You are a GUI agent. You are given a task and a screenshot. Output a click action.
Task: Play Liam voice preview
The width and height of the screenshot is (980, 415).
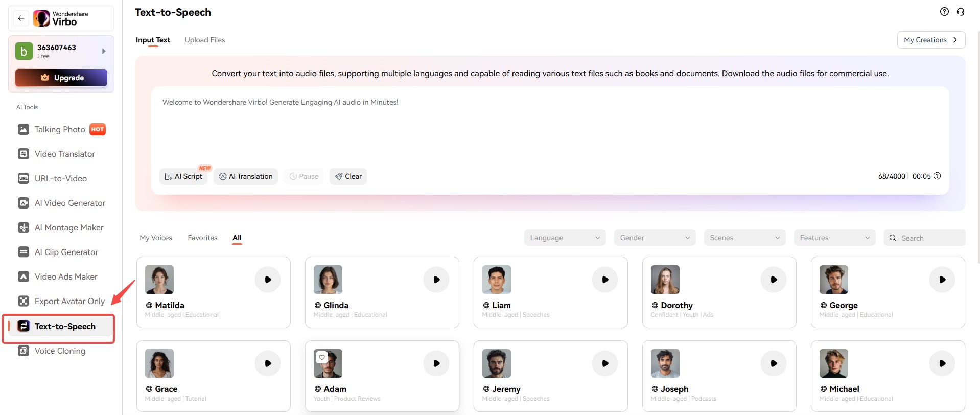[x=605, y=280]
